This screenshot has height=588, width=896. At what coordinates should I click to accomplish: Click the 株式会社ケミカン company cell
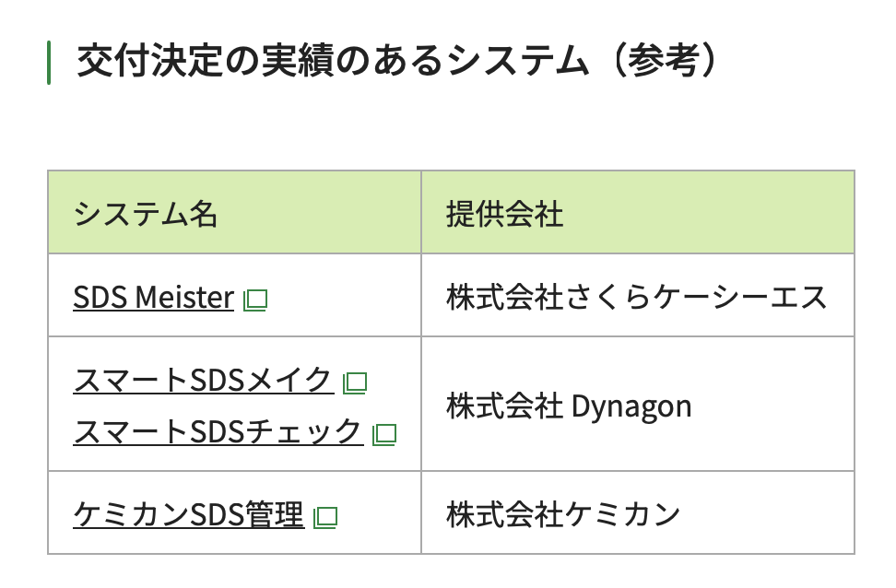tap(563, 514)
